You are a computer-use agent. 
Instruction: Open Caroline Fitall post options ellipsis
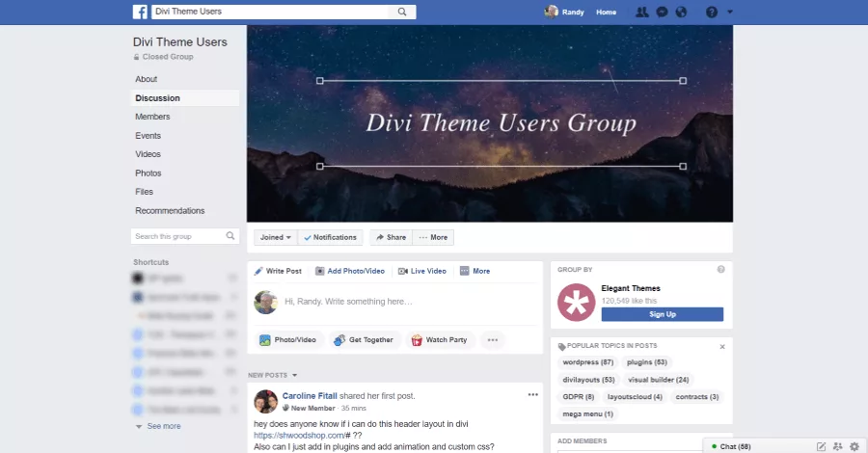tap(532, 394)
